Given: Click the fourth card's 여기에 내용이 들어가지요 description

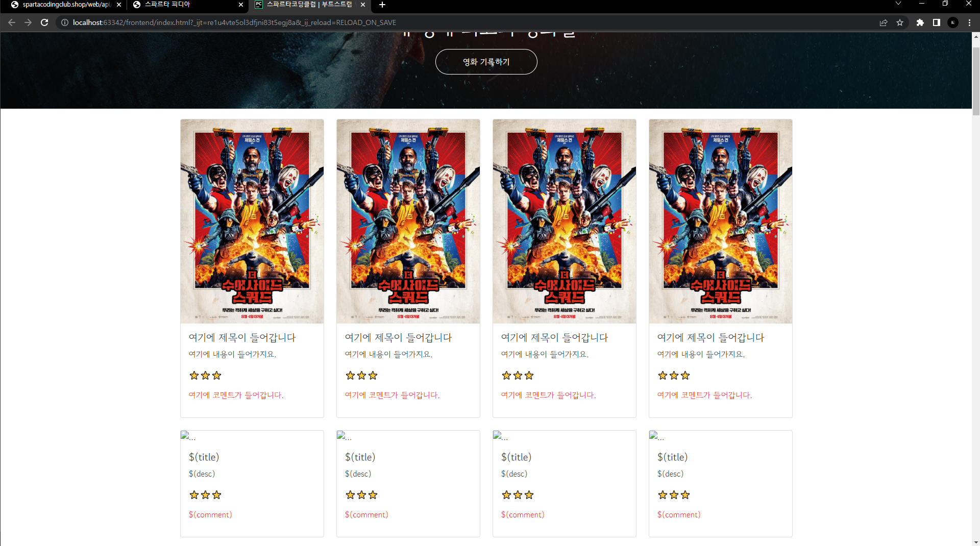Looking at the screenshot, I should tap(701, 354).
